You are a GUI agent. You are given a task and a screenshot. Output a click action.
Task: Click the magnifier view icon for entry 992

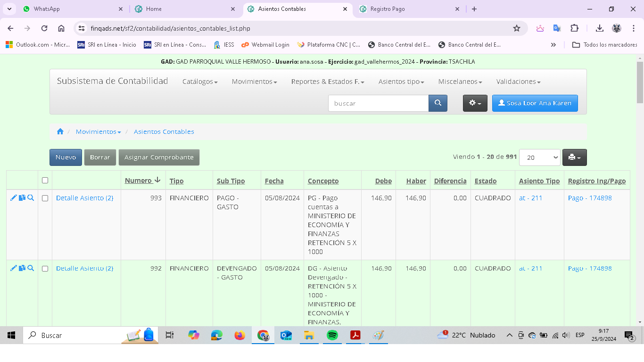point(31,268)
